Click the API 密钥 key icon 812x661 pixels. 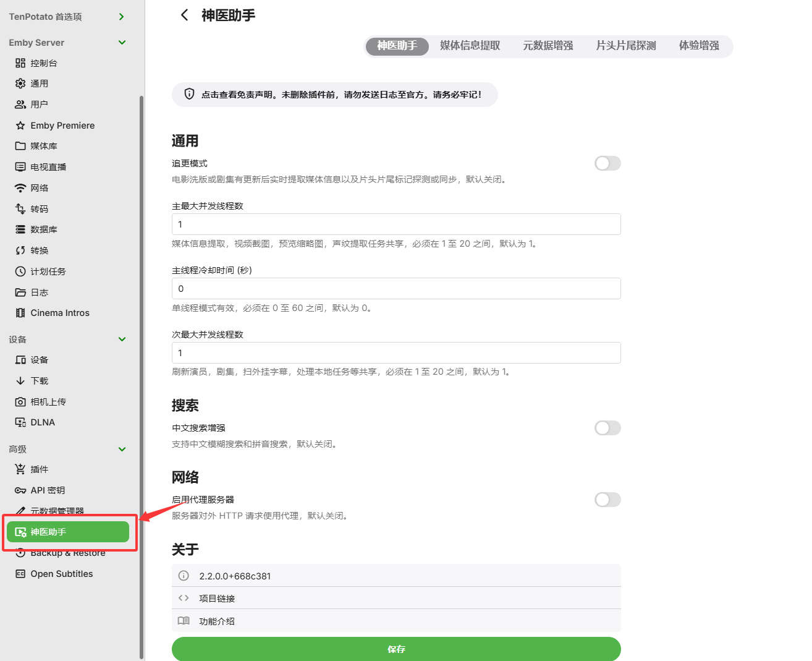20,490
